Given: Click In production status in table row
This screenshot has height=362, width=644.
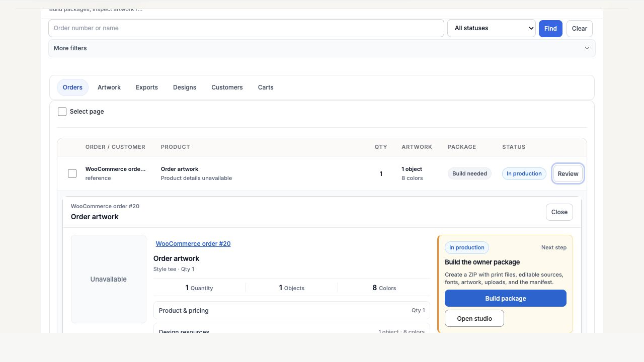Looking at the screenshot, I should (524, 173).
